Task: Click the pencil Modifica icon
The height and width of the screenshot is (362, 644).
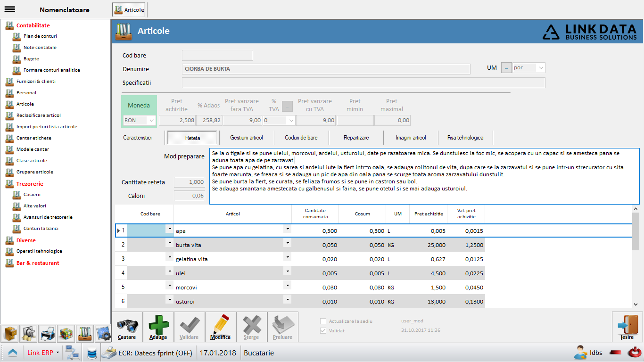Action: 220,327
